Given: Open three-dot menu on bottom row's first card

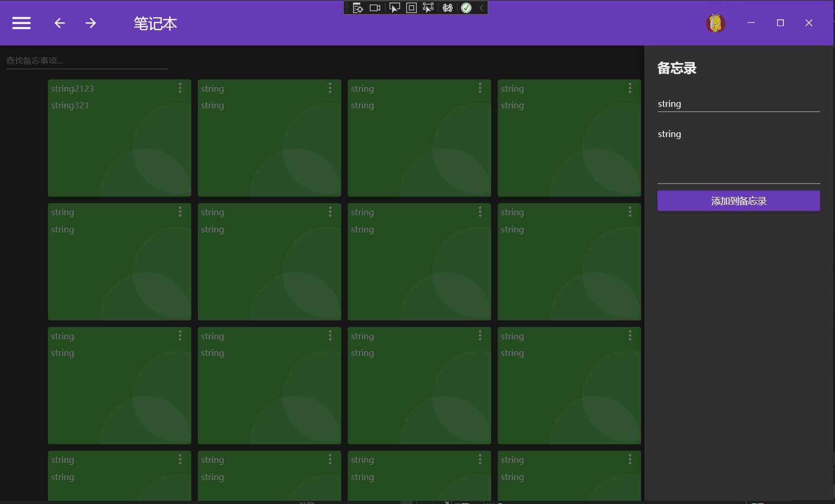Looking at the screenshot, I should (180, 459).
